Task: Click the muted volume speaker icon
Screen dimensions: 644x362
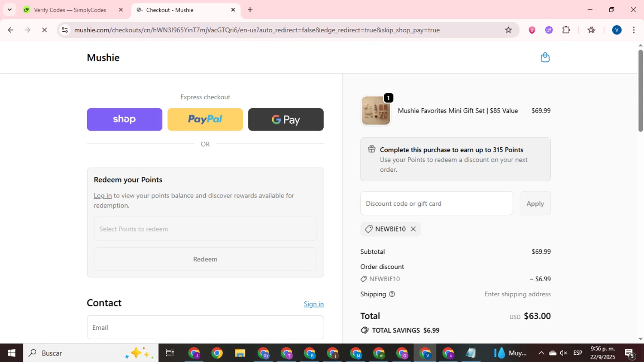Action: [x=564, y=353]
